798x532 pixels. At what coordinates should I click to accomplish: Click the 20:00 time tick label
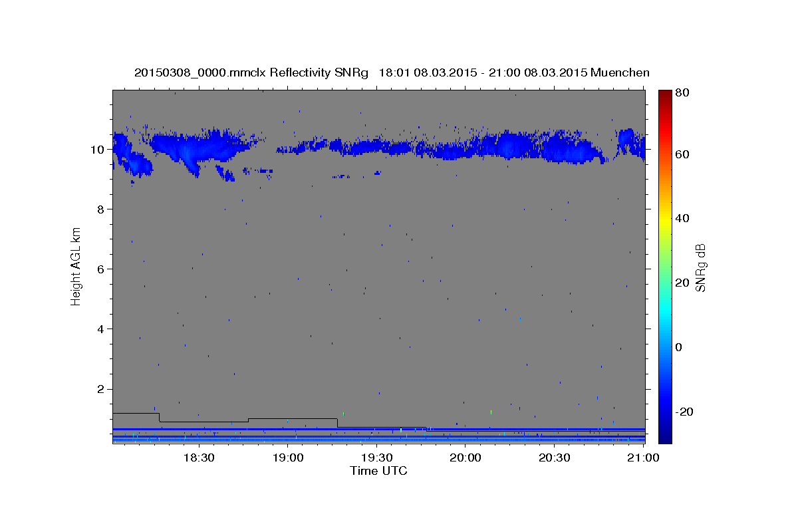[x=465, y=458]
